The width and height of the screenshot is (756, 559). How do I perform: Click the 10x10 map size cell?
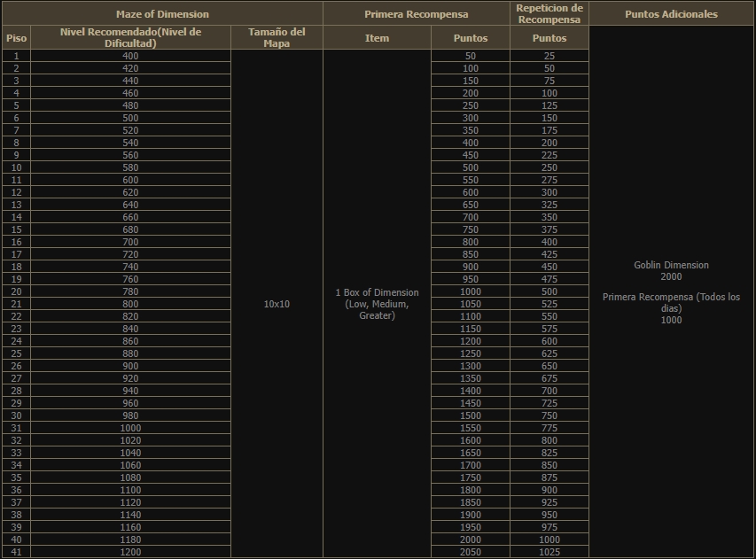pyautogui.click(x=277, y=304)
